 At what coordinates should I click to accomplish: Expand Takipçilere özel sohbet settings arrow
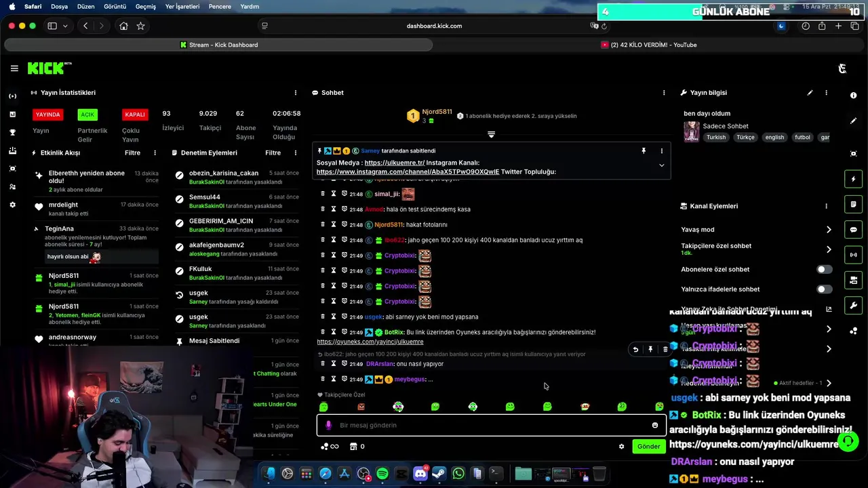(829, 249)
